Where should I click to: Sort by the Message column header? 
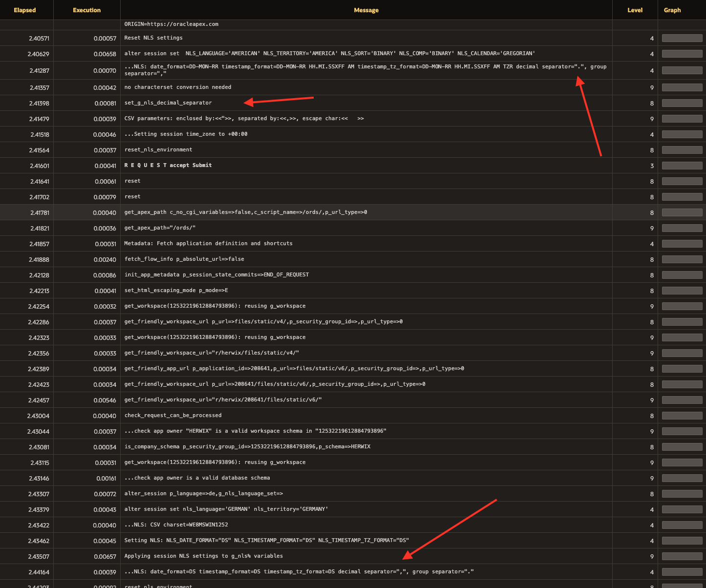(x=366, y=10)
